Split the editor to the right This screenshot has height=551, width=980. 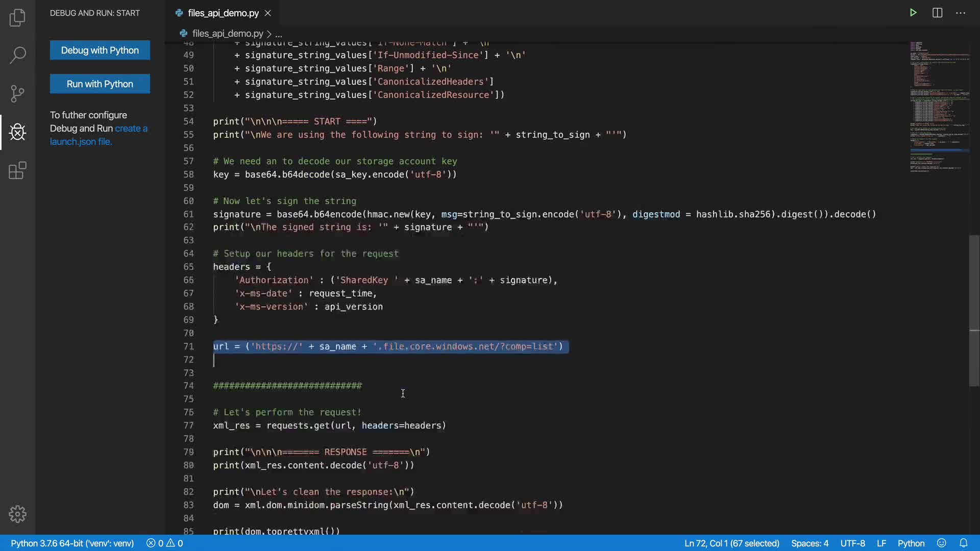pos(937,13)
